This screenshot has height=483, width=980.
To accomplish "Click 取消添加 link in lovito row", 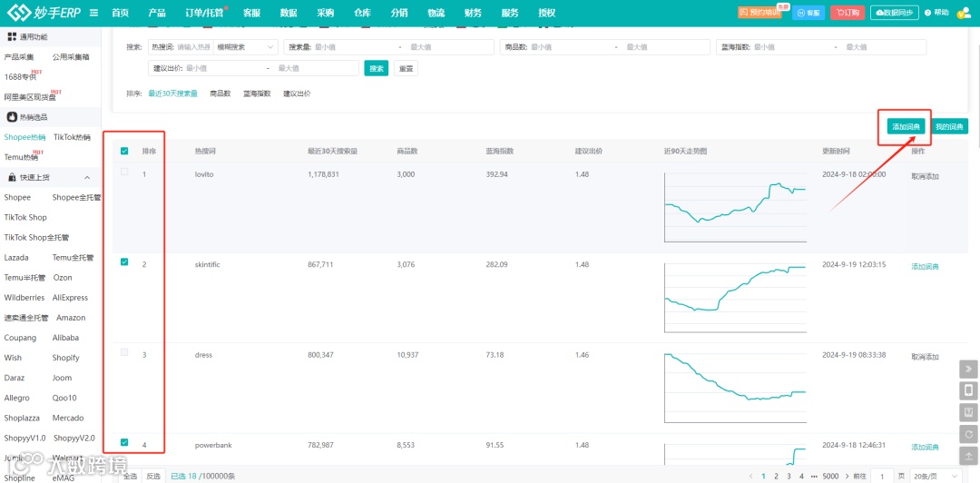I will point(925,176).
